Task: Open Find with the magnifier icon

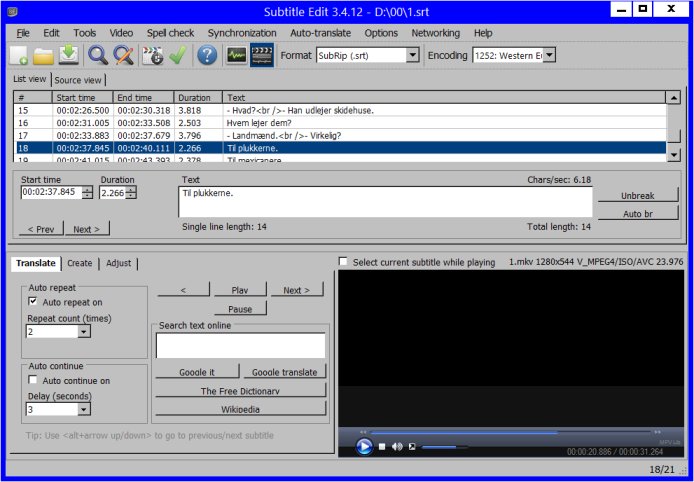Action: (x=98, y=56)
